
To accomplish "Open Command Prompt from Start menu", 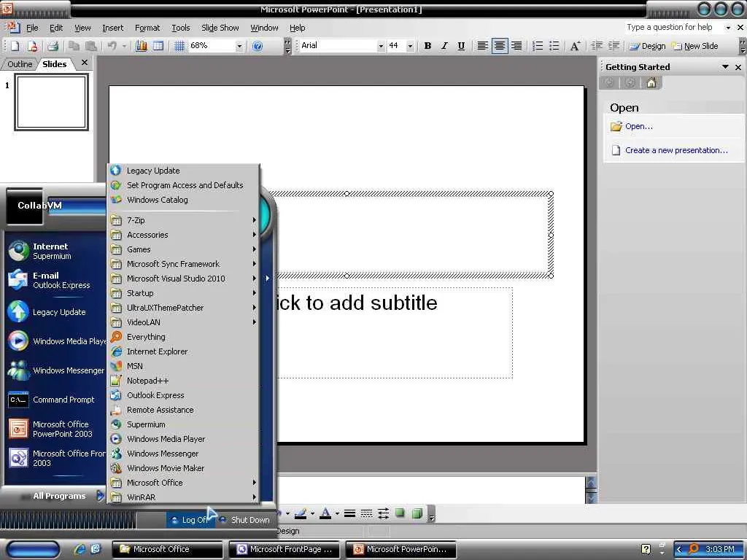I will coord(55,400).
